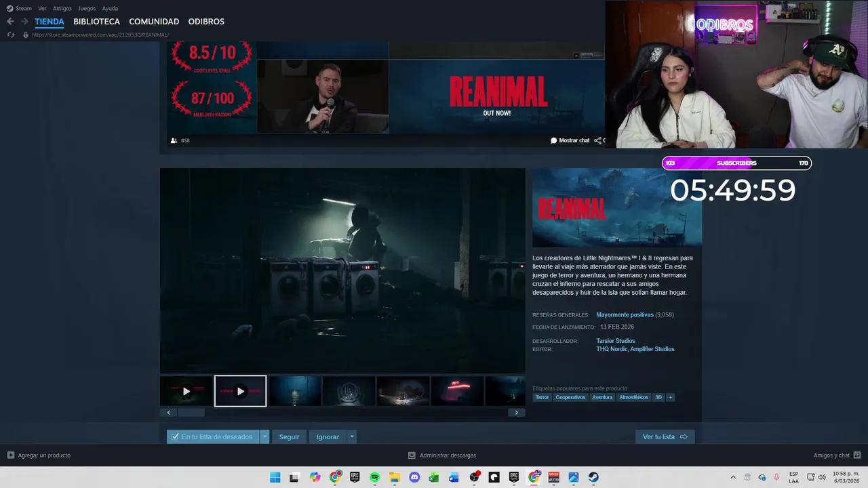Open the Tarsier Studios developer link
The height and width of the screenshot is (488, 868).
pyautogui.click(x=616, y=341)
